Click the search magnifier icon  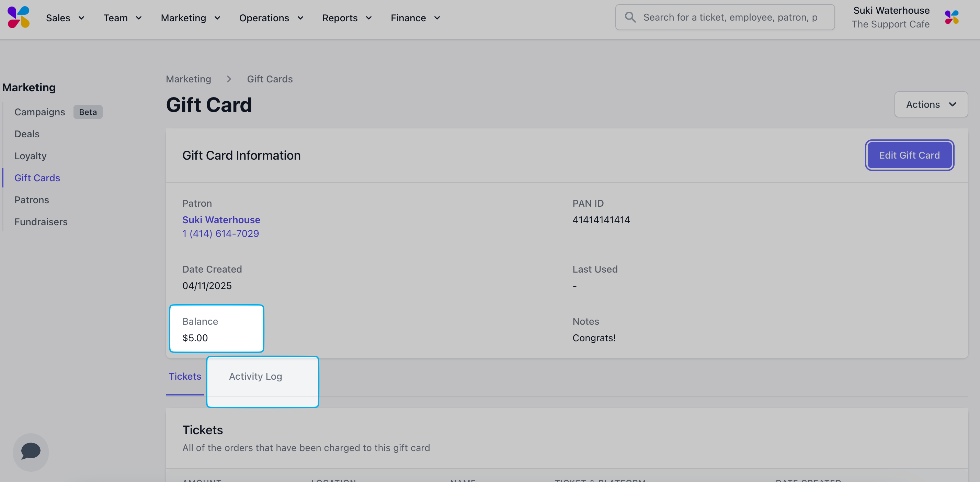click(630, 18)
